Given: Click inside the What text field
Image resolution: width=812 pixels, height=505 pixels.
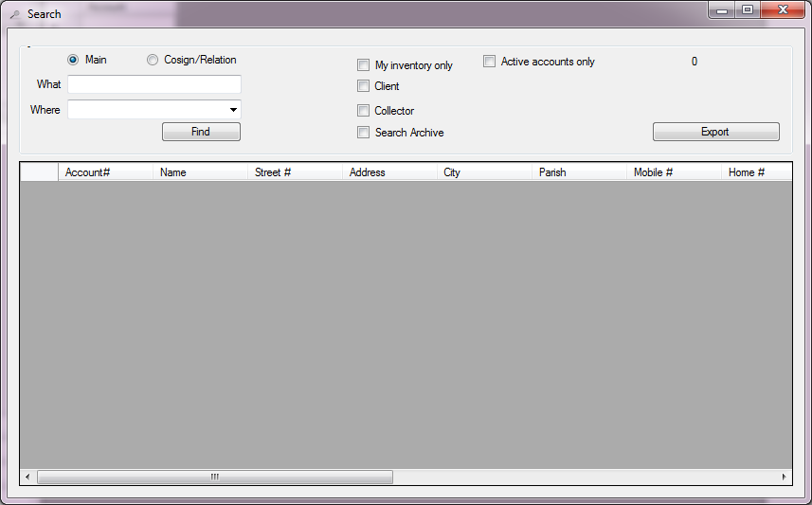Looking at the screenshot, I should 153,84.
